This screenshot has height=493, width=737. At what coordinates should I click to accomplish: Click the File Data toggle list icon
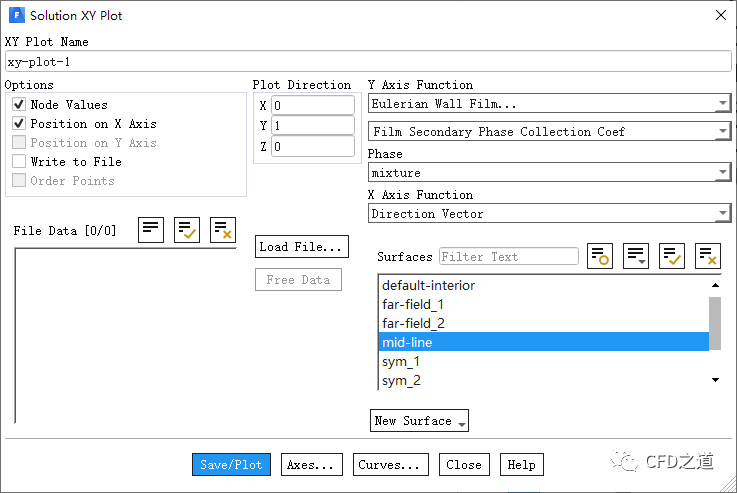[151, 229]
